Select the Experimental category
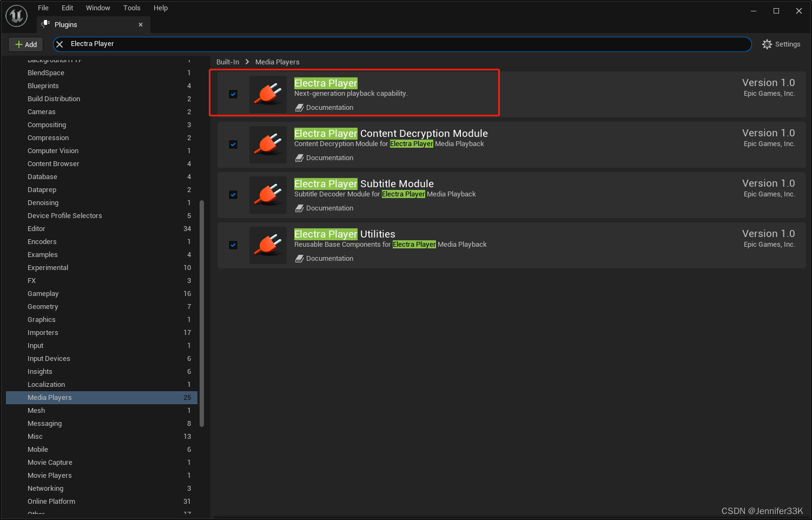The width and height of the screenshot is (812, 520). (x=102, y=268)
